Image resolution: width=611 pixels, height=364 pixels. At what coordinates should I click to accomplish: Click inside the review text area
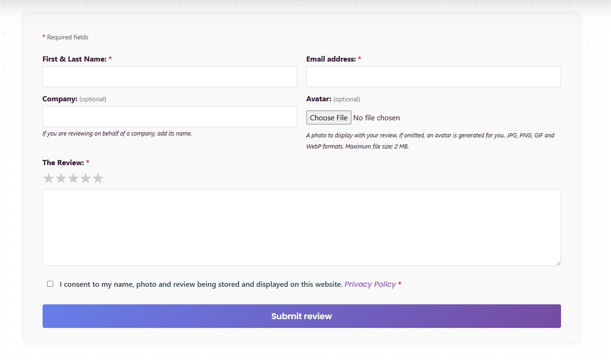point(302,228)
